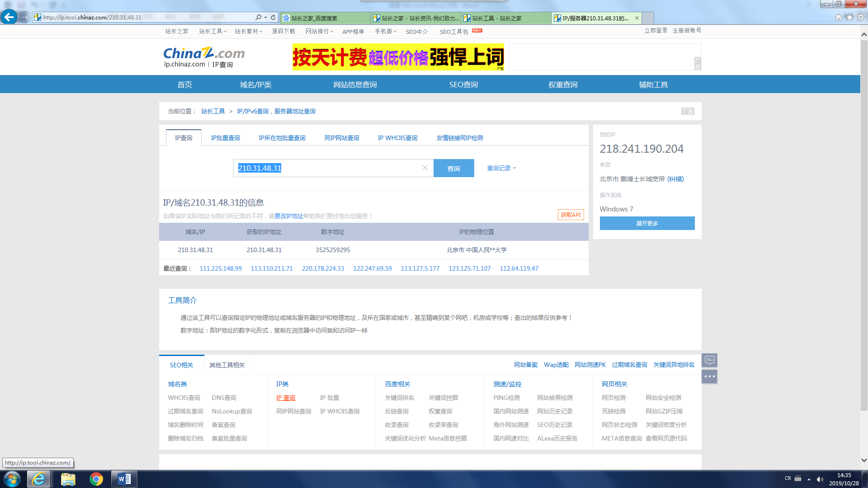This screenshot has height=488, width=868.
Task: Expand the 查询记录 dropdown
Action: pyautogui.click(x=501, y=168)
